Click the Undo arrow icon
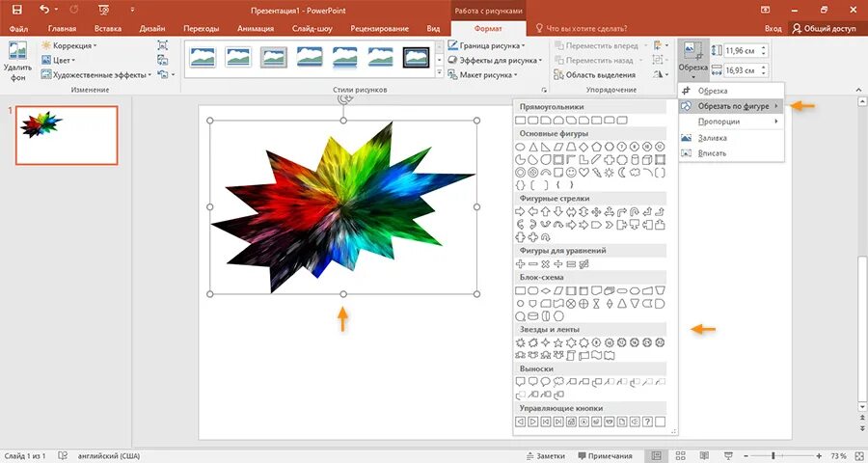 point(44,10)
